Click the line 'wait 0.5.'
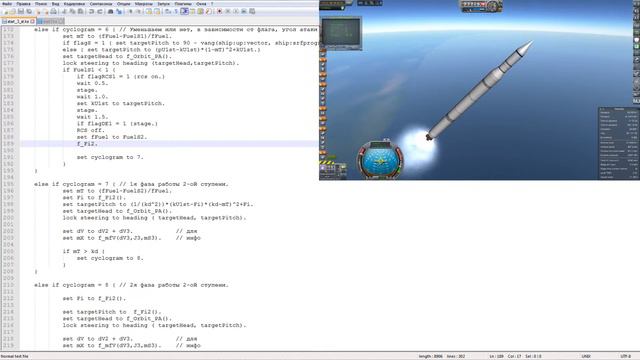The image size is (640, 360). tap(92, 83)
